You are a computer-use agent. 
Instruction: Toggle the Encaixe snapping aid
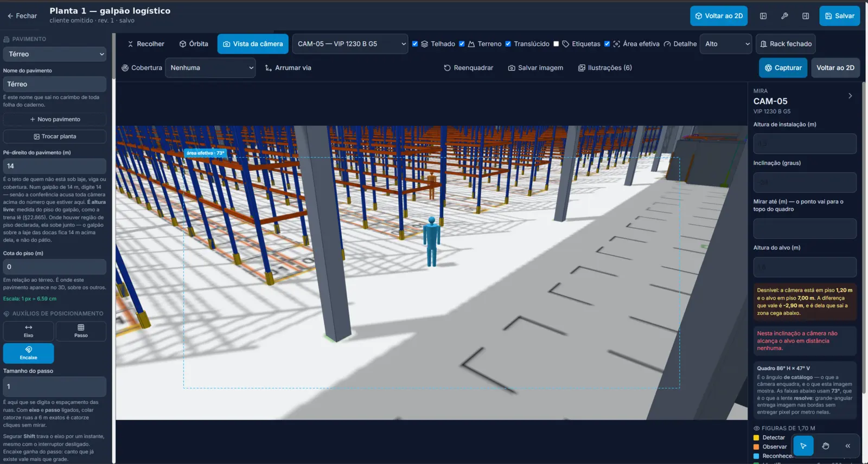pyautogui.click(x=29, y=353)
